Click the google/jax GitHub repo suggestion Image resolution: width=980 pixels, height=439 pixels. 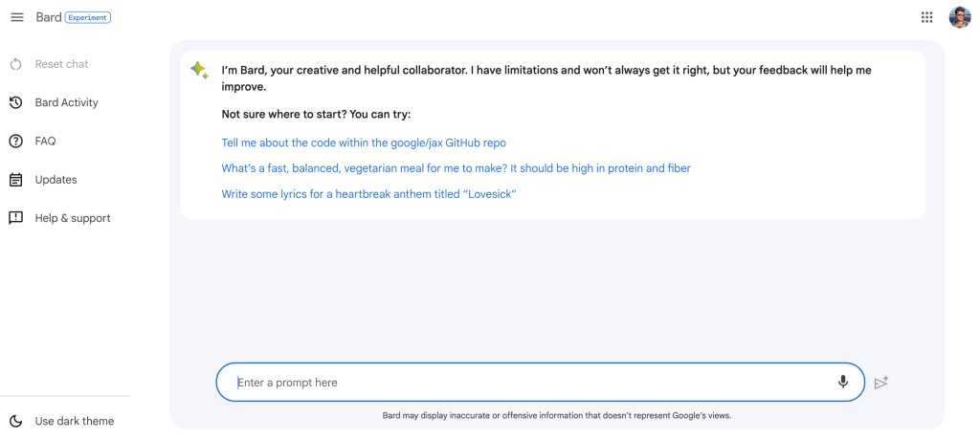[x=364, y=143]
